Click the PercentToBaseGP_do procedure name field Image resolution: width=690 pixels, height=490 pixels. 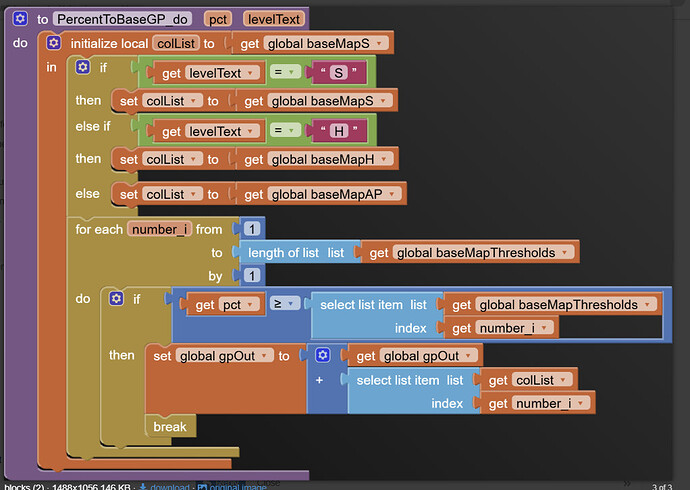tap(125, 19)
